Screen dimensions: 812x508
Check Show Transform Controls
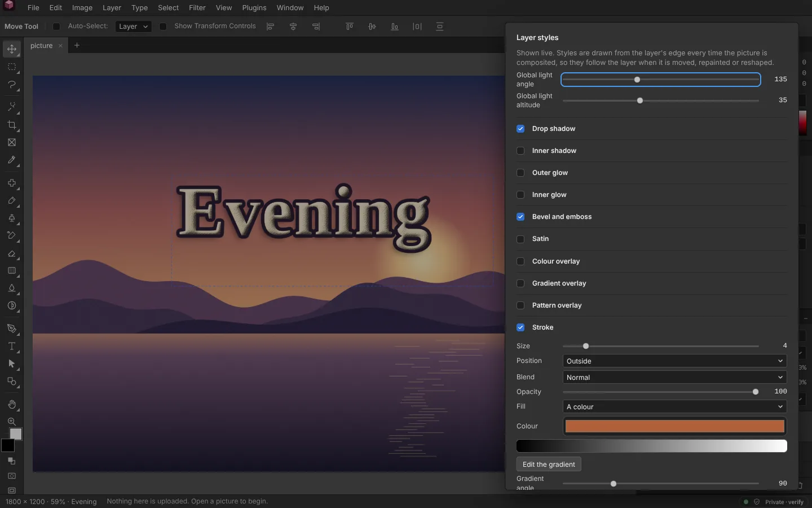pos(163,27)
